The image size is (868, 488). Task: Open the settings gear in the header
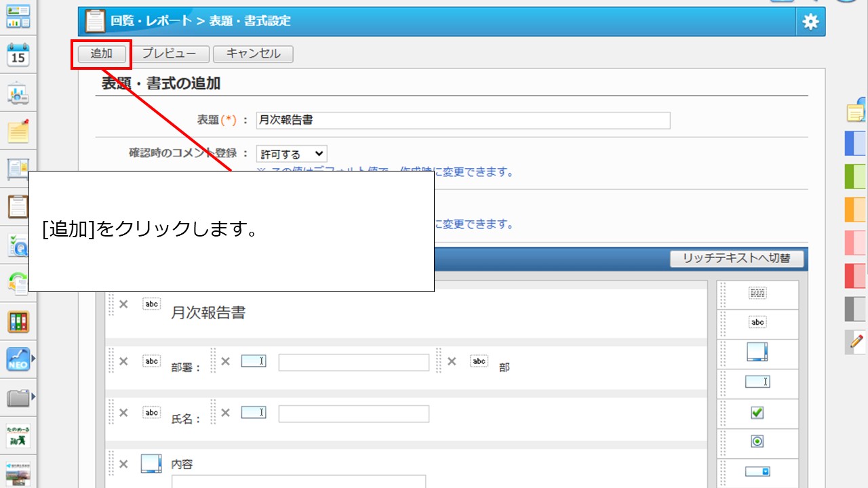pos(810,22)
